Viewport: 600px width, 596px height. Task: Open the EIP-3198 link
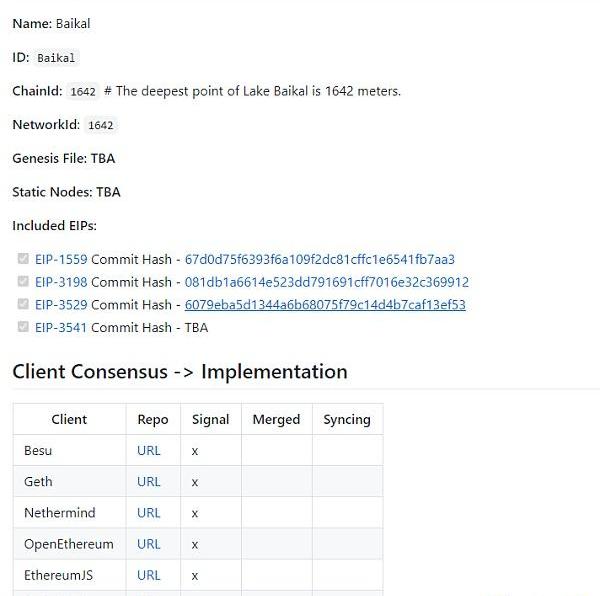tap(61, 282)
